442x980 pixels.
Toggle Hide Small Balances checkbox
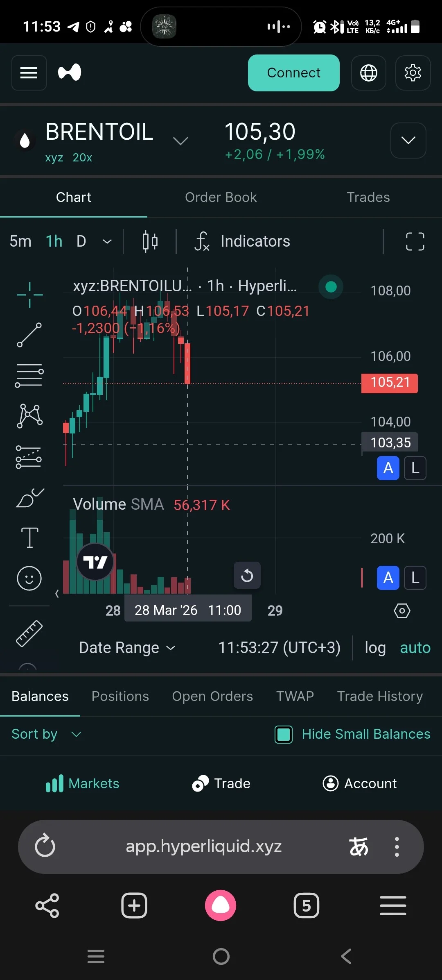[x=284, y=734]
